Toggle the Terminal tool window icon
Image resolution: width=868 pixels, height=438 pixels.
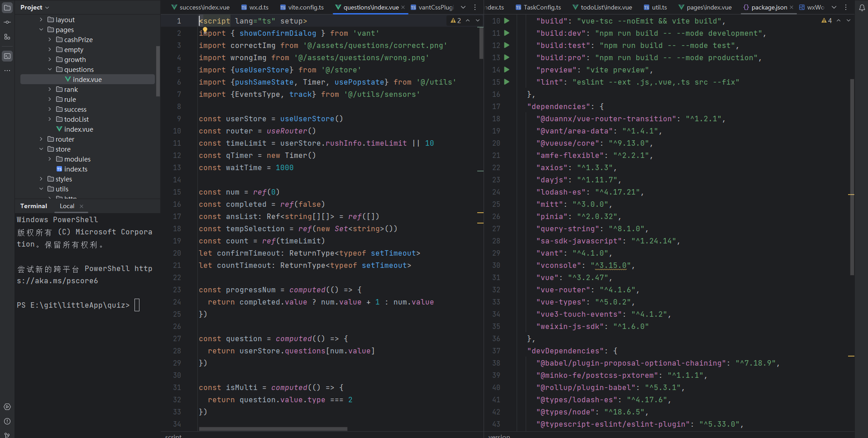(x=7, y=56)
